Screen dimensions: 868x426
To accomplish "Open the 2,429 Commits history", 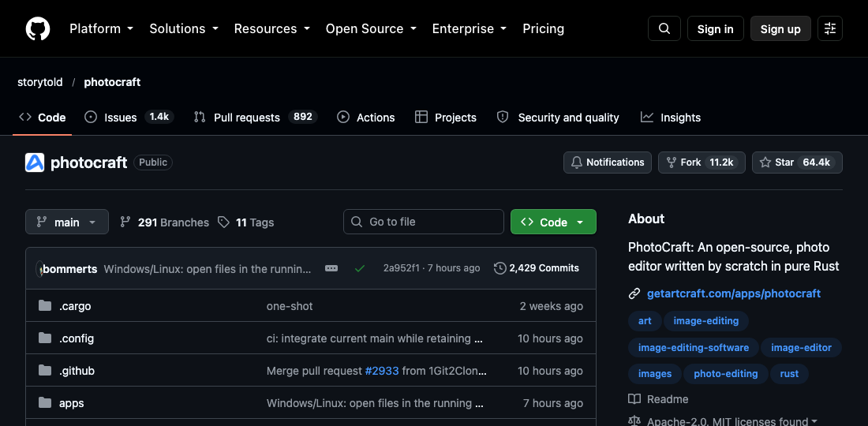I will coord(537,268).
